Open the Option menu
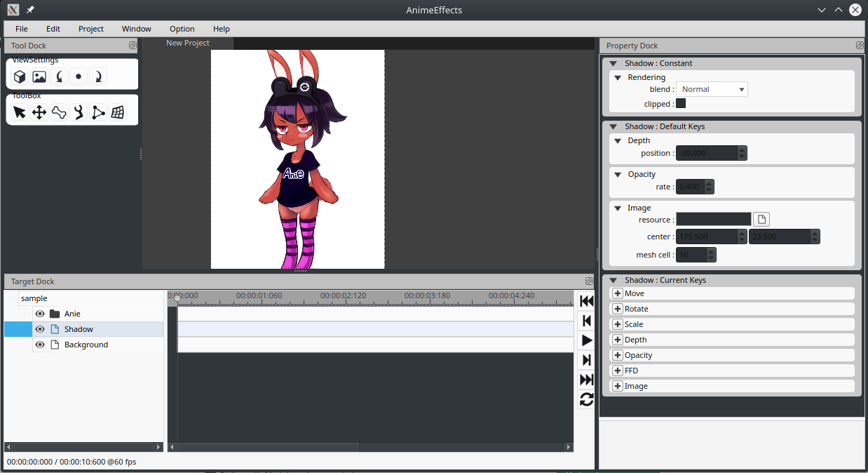 [x=182, y=29]
